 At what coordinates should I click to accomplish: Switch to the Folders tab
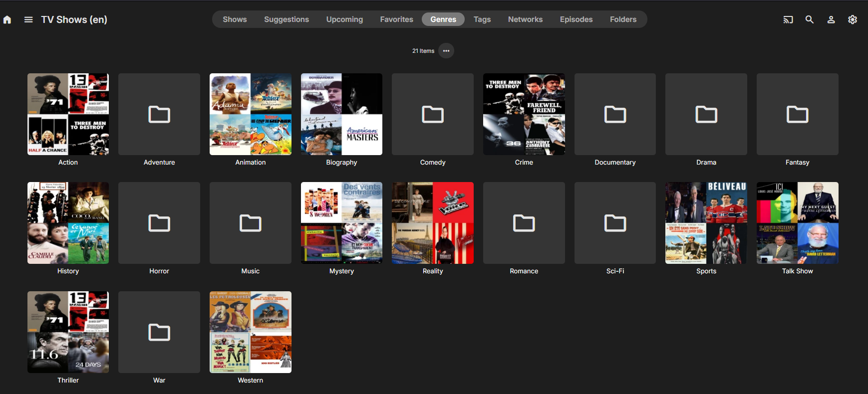[623, 19]
